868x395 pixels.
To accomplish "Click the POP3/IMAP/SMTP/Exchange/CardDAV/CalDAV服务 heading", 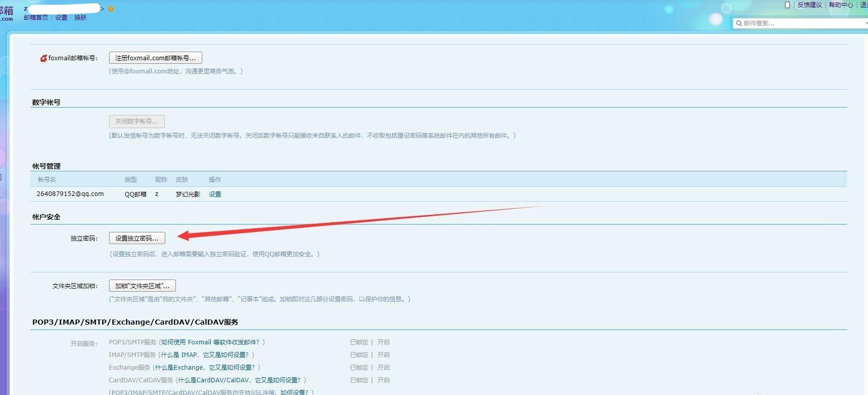I will [135, 322].
